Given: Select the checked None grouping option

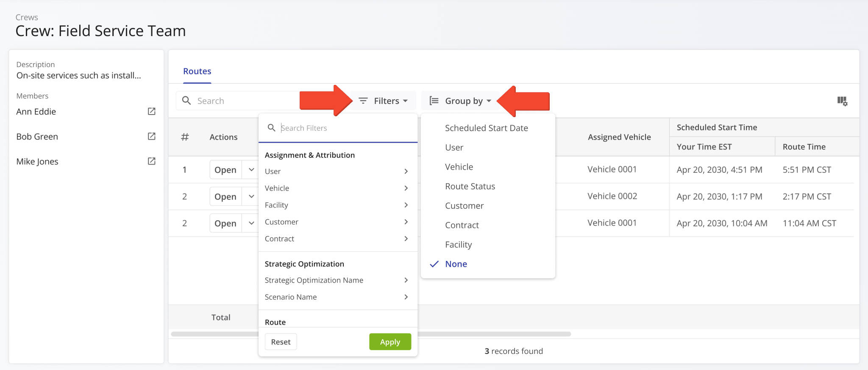Looking at the screenshot, I should 456,264.
